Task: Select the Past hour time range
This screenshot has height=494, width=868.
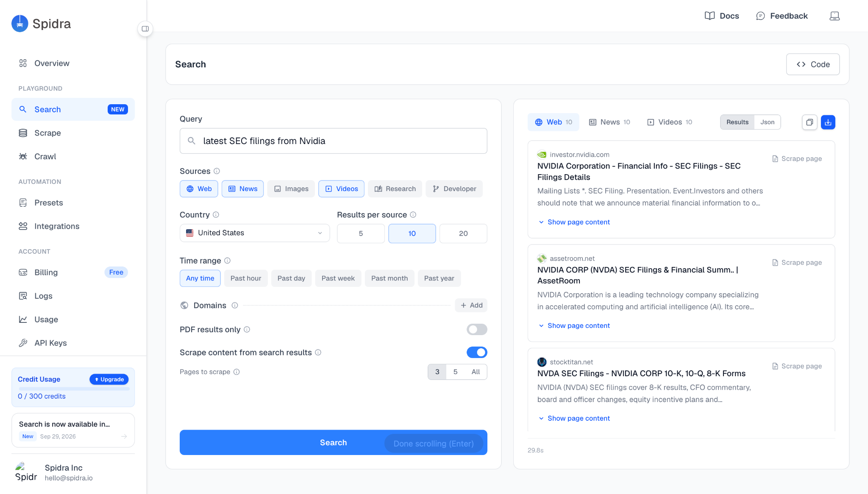Action: (246, 278)
